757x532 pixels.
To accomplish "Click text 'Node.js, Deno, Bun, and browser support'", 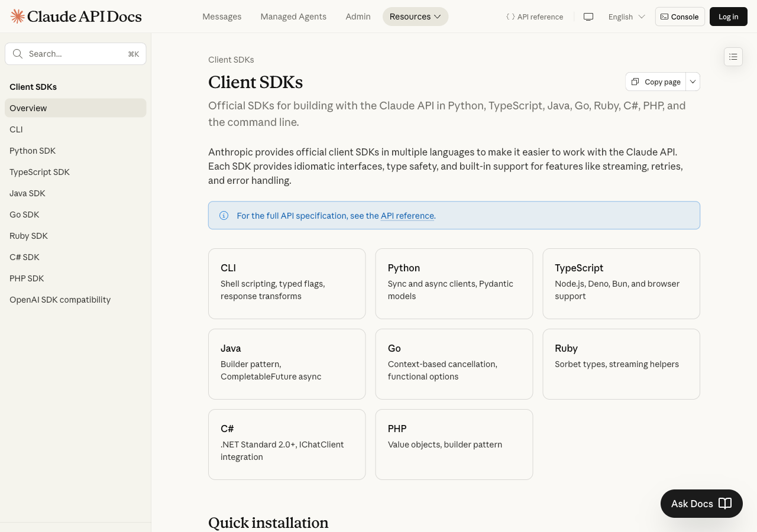I will [617, 290].
